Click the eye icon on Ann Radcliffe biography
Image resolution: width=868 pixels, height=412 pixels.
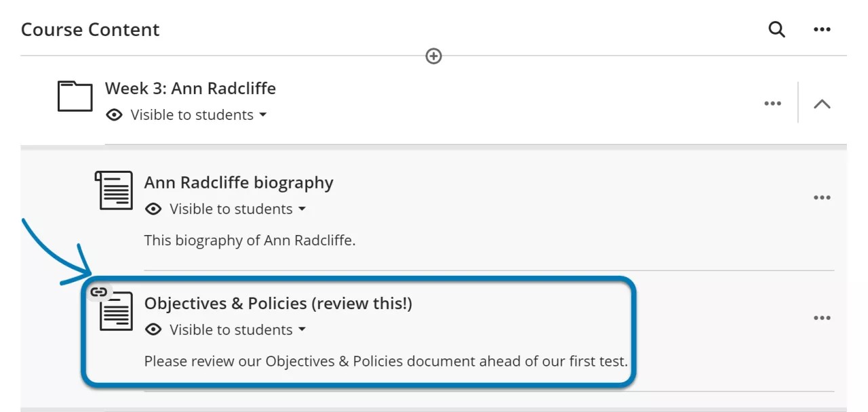[153, 209]
